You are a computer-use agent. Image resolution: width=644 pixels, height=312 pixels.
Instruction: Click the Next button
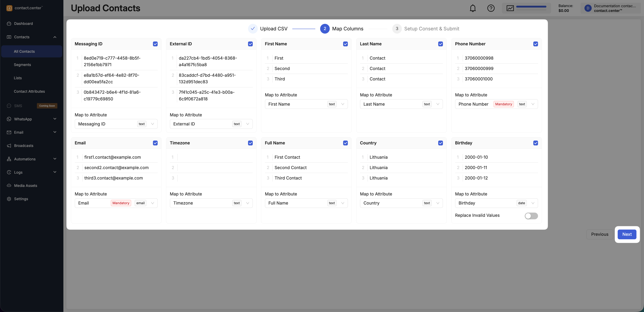tap(627, 234)
